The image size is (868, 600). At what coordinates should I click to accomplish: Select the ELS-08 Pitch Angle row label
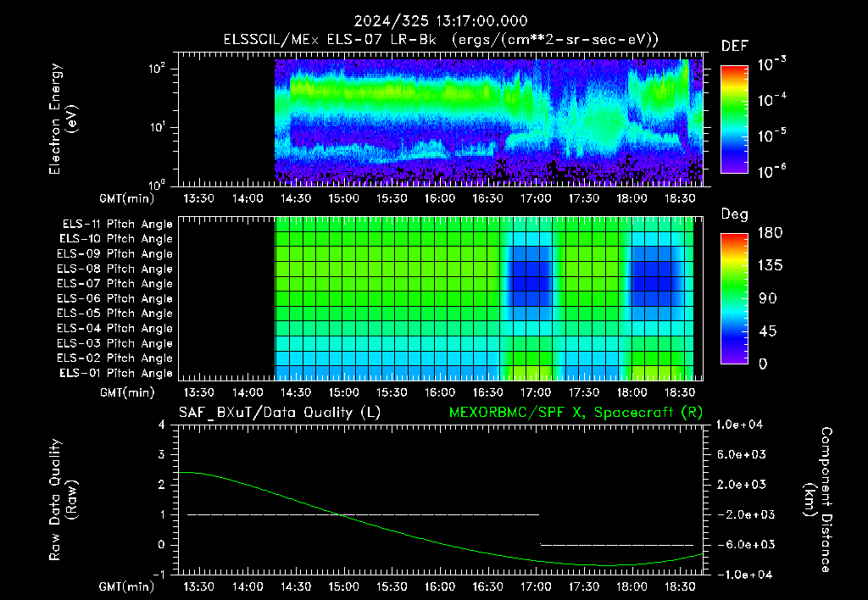coord(115,269)
